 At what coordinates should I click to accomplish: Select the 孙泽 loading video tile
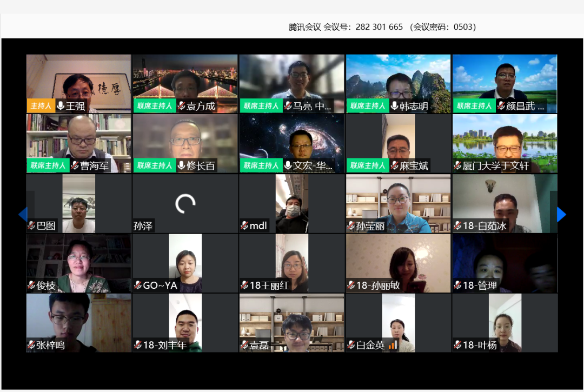[185, 203]
